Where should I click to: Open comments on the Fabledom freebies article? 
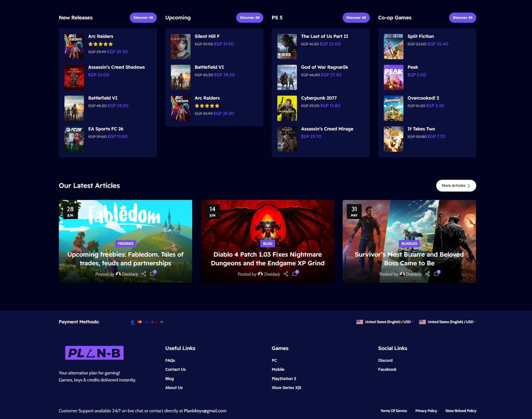[x=153, y=273]
